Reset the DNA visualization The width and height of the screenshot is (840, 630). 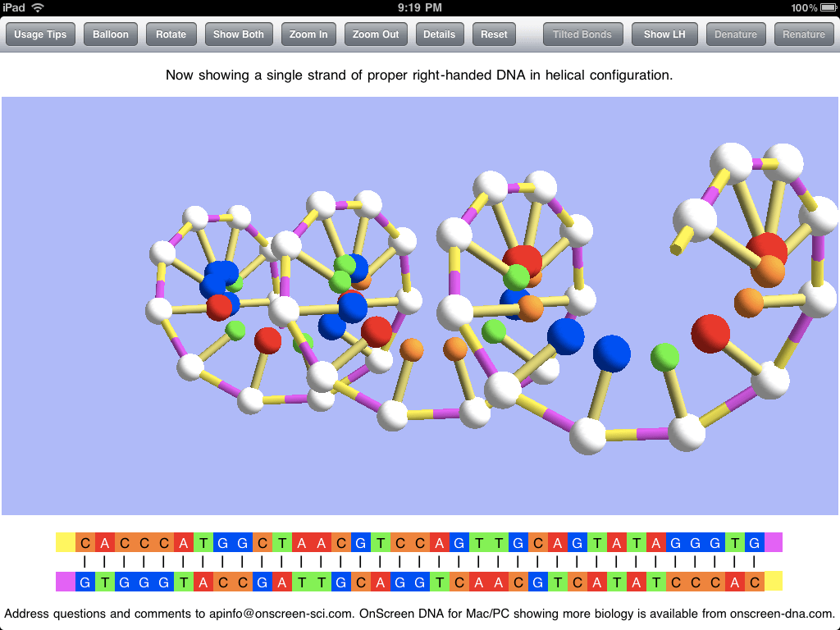point(494,34)
